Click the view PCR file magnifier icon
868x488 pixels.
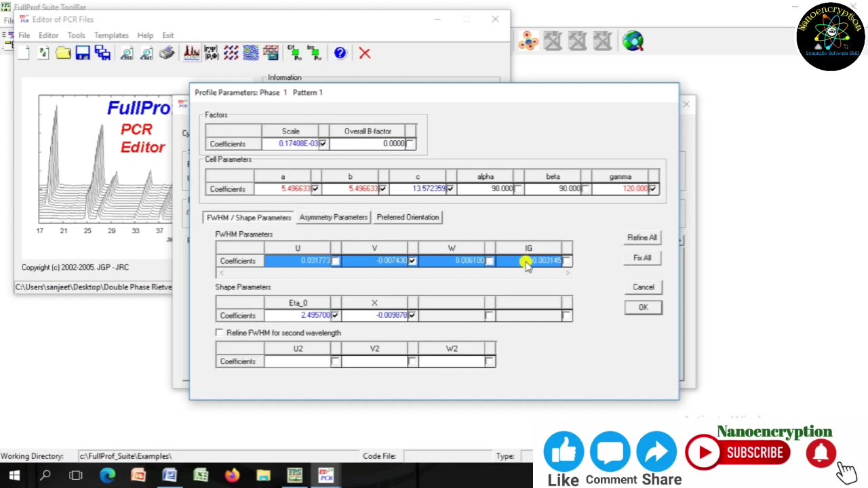pyautogui.click(x=127, y=53)
